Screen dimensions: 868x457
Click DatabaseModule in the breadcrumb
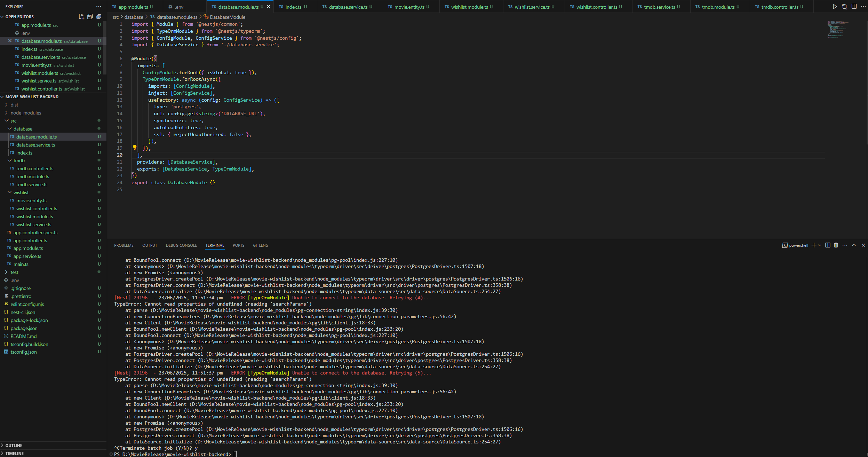(x=228, y=17)
